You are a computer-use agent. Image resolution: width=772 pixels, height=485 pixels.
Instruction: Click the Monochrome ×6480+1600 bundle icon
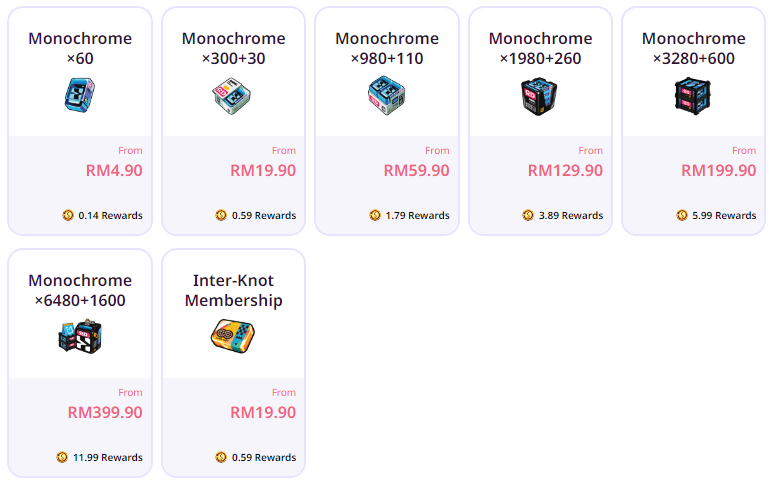point(80,338)
